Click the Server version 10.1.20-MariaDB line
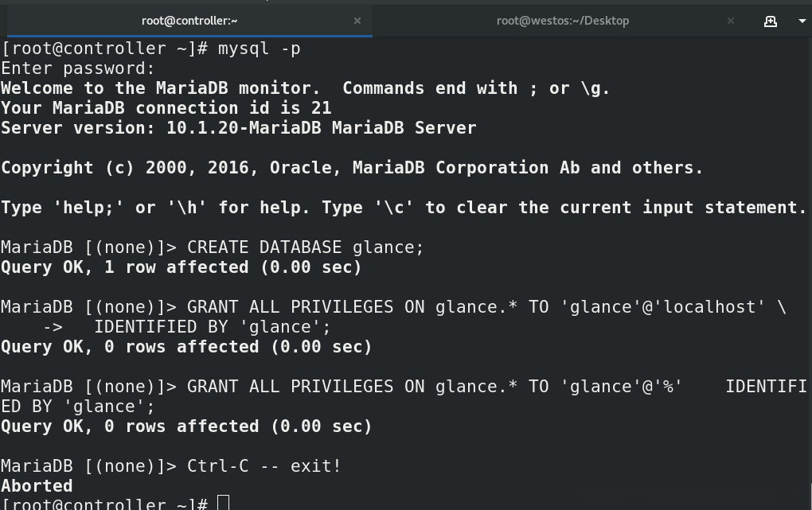This screenshot has height=510, width=812. click(238, 128)
